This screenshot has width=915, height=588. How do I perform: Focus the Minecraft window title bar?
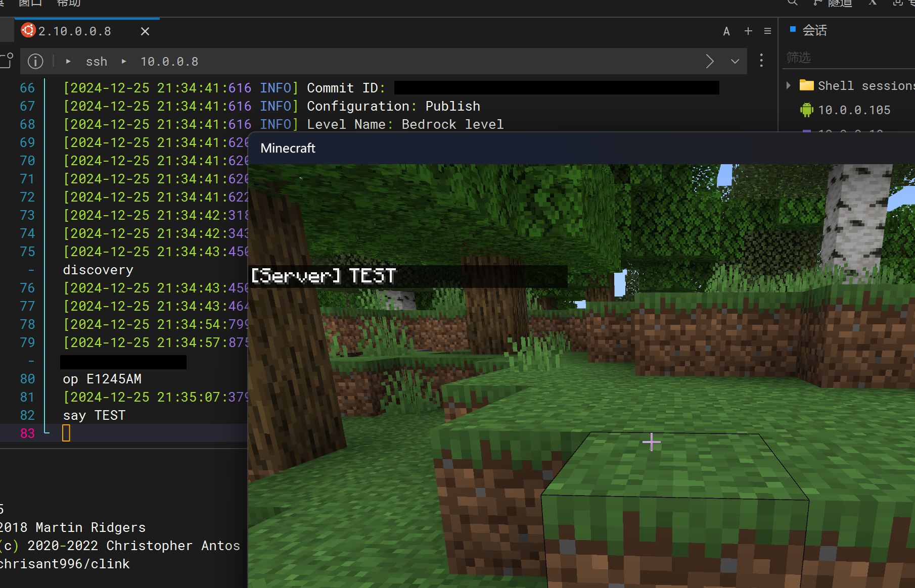pos(581,148)
